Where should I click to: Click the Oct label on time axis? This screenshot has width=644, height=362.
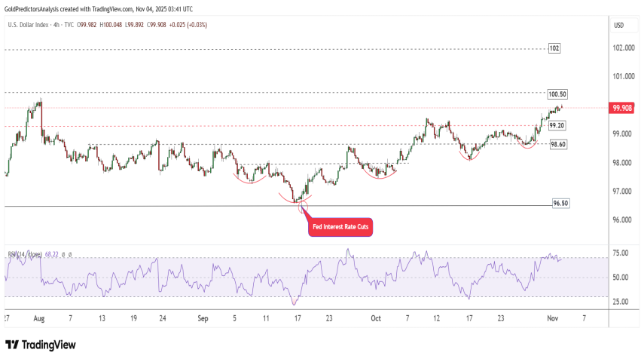click(x=374, y=318)
